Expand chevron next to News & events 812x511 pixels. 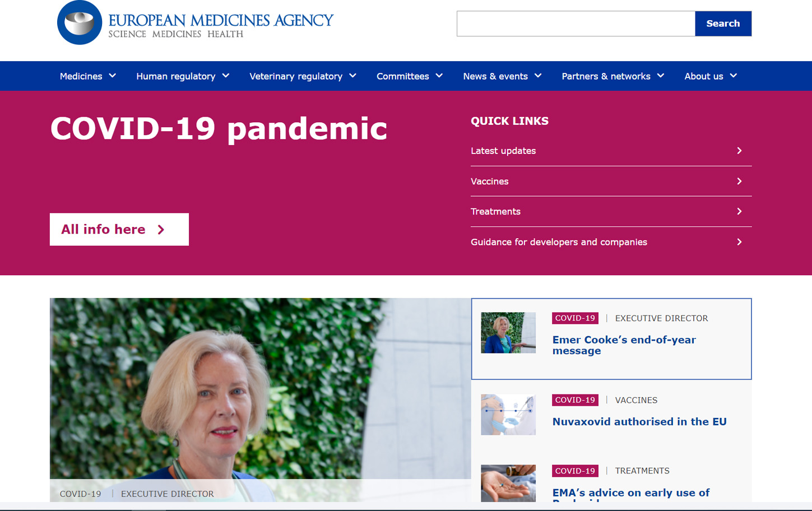point(538,76)
